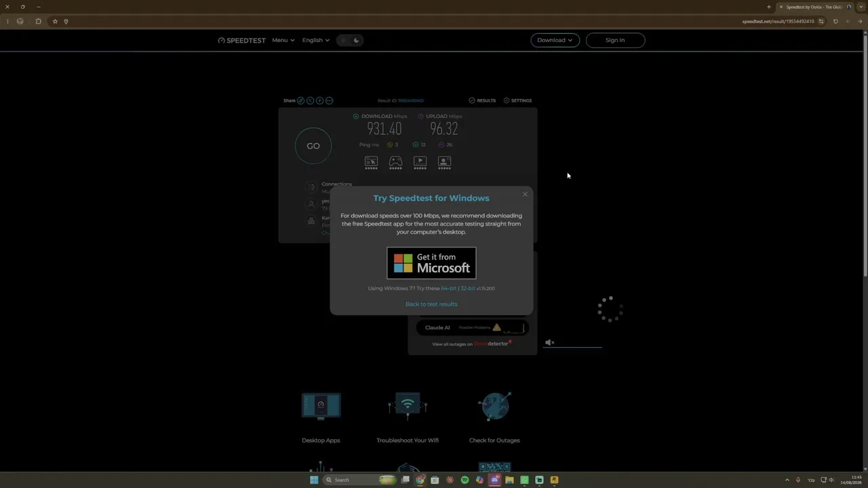Open Rockstar Games Launcher from the taskbar
868x488 pixels.
coord(554,480)
